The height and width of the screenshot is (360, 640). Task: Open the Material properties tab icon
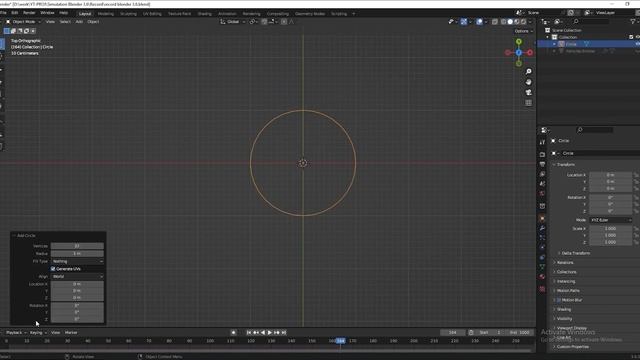542,277
